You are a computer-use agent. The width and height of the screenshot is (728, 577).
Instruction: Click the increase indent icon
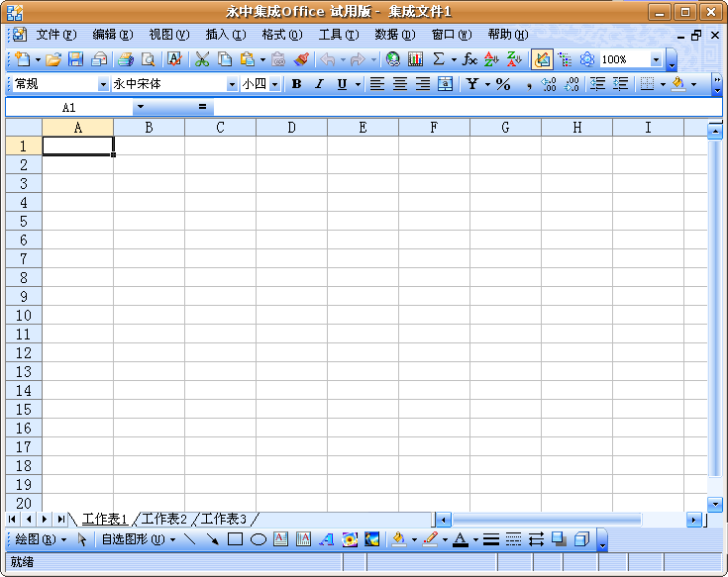click(x=620, y=84)
